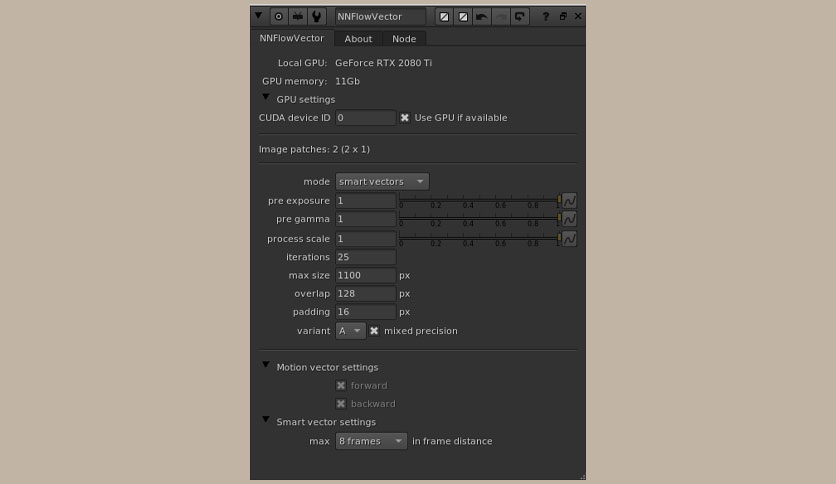Toggle Use GPU if available checkbox
Image resolution: width=836 pixels, height=484 pixels.
pos(405,118)
